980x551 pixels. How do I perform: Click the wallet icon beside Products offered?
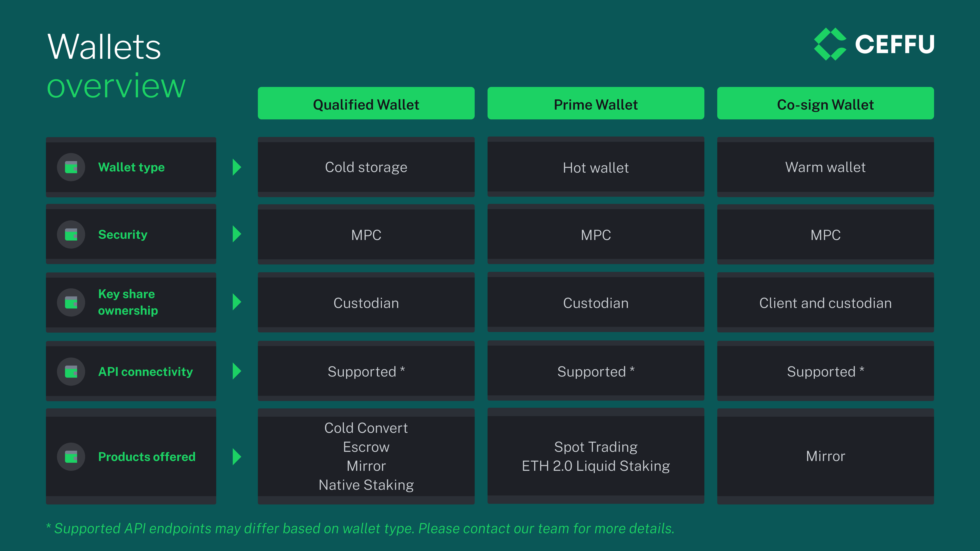[71, 457]
